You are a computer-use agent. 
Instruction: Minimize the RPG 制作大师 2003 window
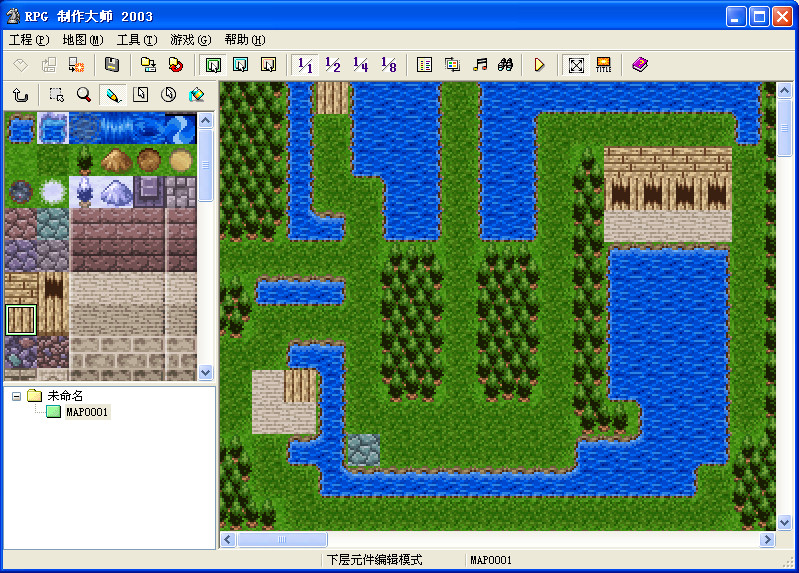coord(736,17)
